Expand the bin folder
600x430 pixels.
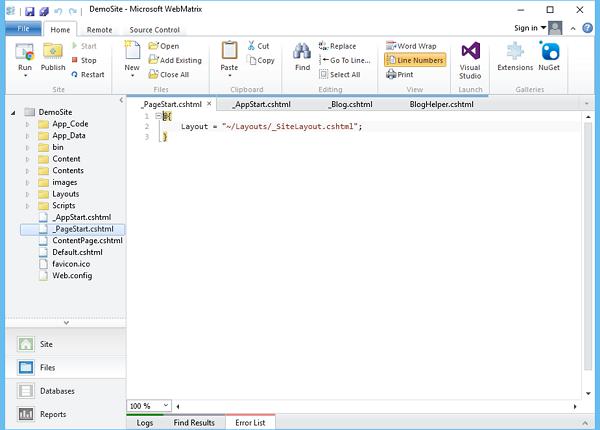click(28, 148)
